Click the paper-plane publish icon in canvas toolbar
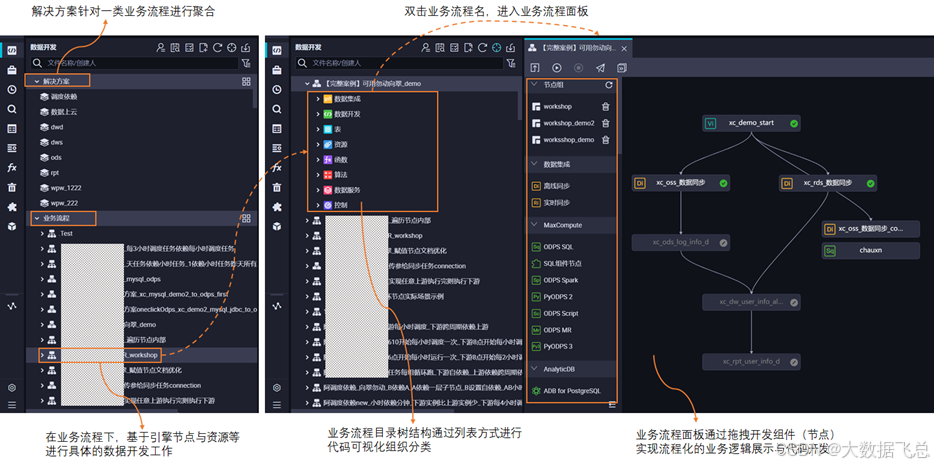 pos(600,68)
